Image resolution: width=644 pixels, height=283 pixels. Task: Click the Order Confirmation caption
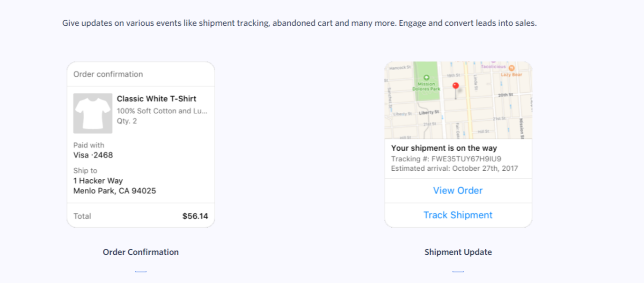tap(140, 252)
